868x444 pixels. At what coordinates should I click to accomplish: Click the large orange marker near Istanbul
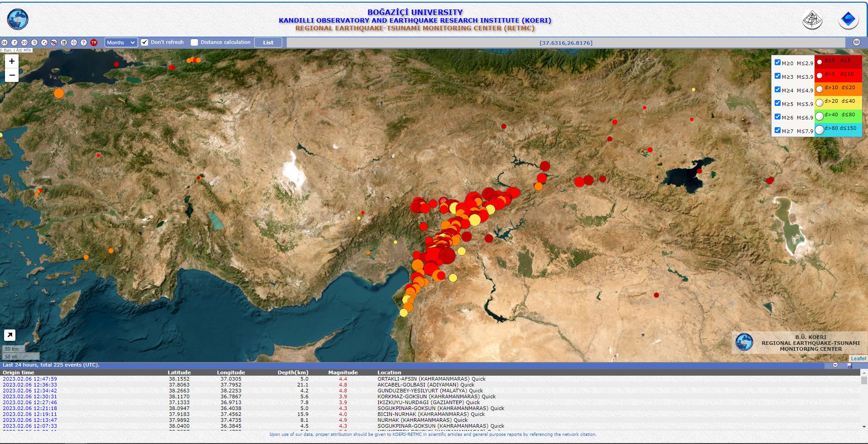59,93
